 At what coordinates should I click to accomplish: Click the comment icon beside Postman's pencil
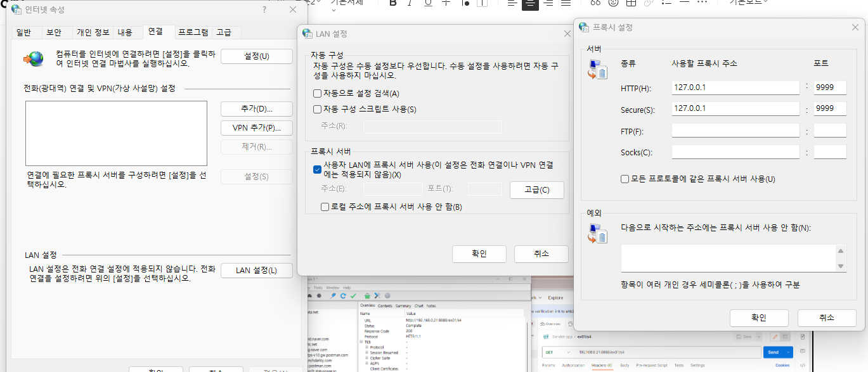coord(785,337)
